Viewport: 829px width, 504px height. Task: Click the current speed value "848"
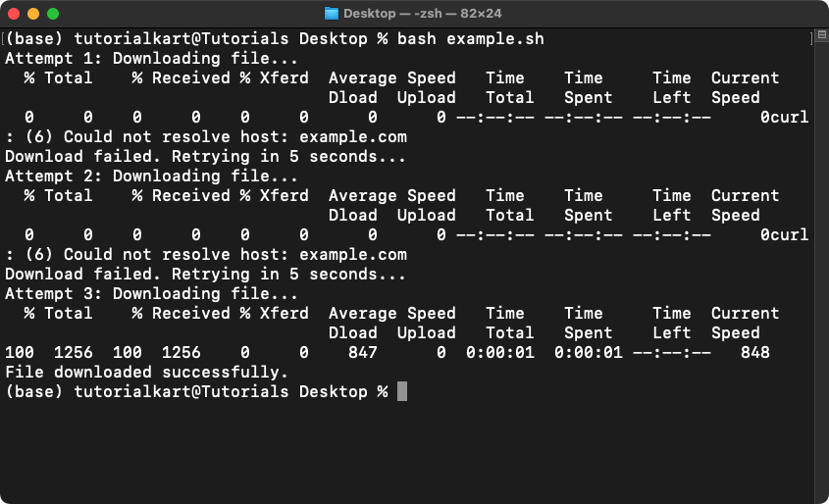[x=755, y=353]
